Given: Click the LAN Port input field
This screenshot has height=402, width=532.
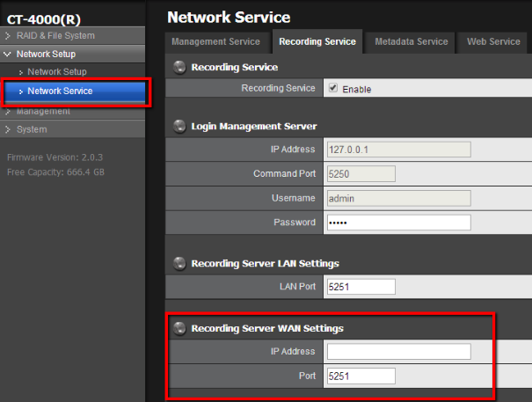Looking at the screenshot, I should [x=361, y=287].
